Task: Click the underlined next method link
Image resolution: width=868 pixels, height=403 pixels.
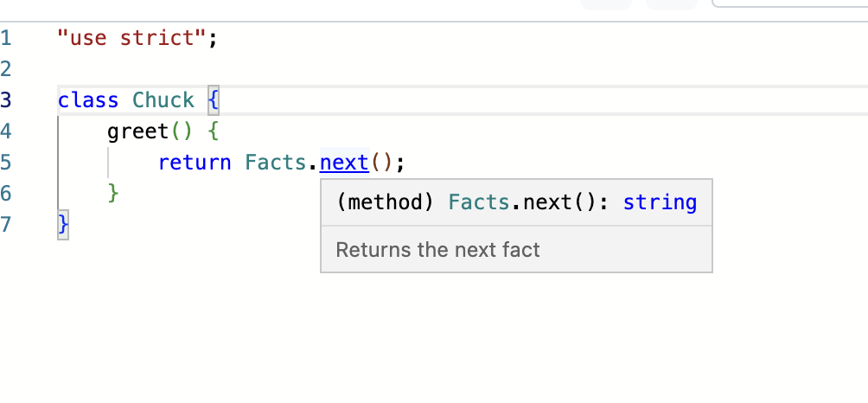Action: tap(344, 162)
